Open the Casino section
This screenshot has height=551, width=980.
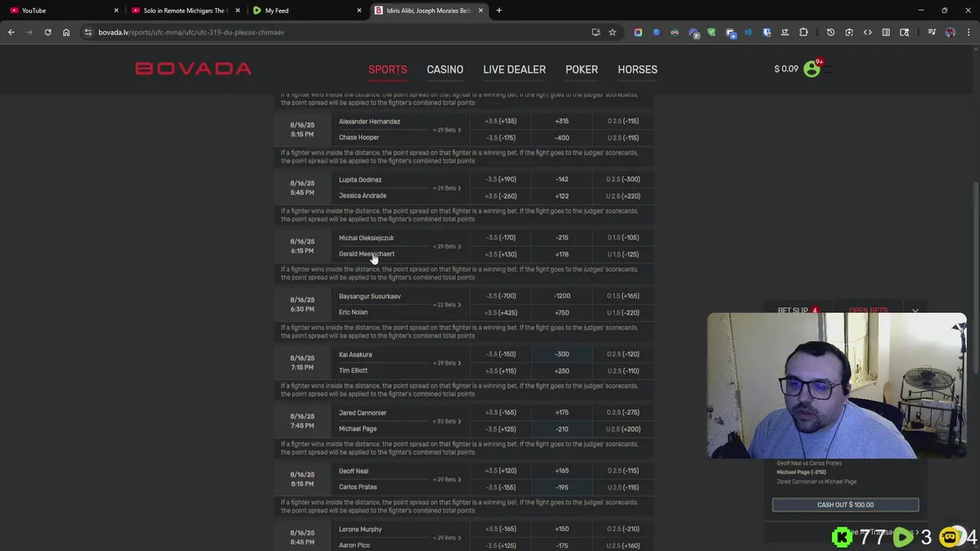tap(445, 70)
